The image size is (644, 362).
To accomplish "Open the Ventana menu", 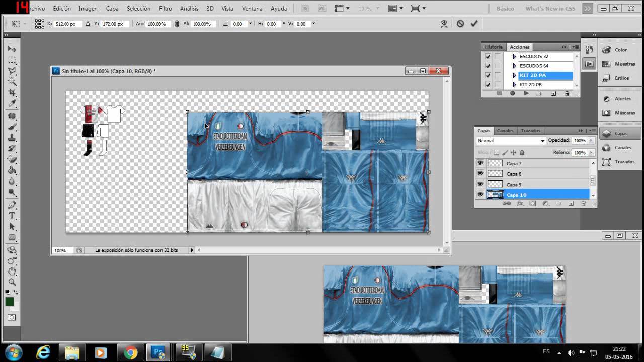I will [252, 9].
